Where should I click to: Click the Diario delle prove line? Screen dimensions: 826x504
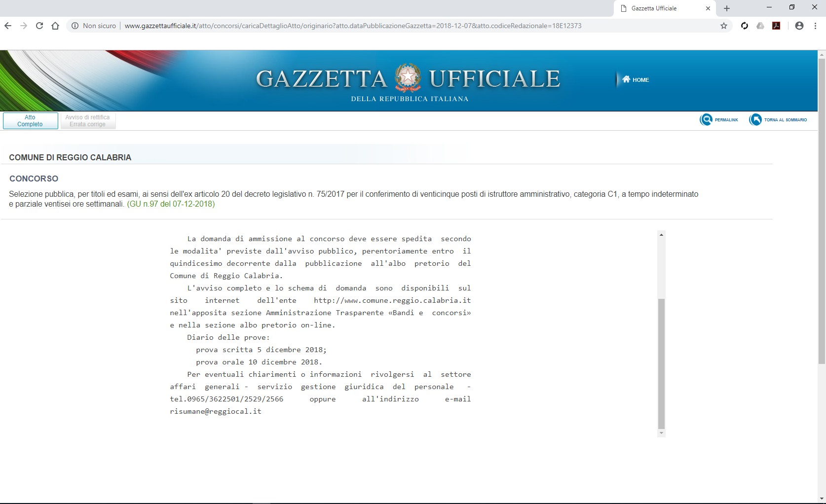click(228, 337)
